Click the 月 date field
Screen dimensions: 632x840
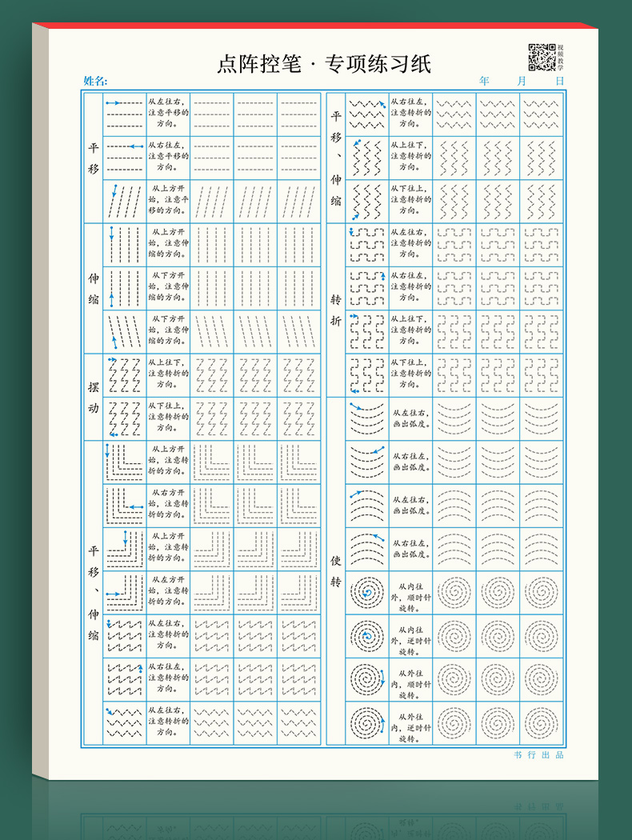tap(522, 81)
